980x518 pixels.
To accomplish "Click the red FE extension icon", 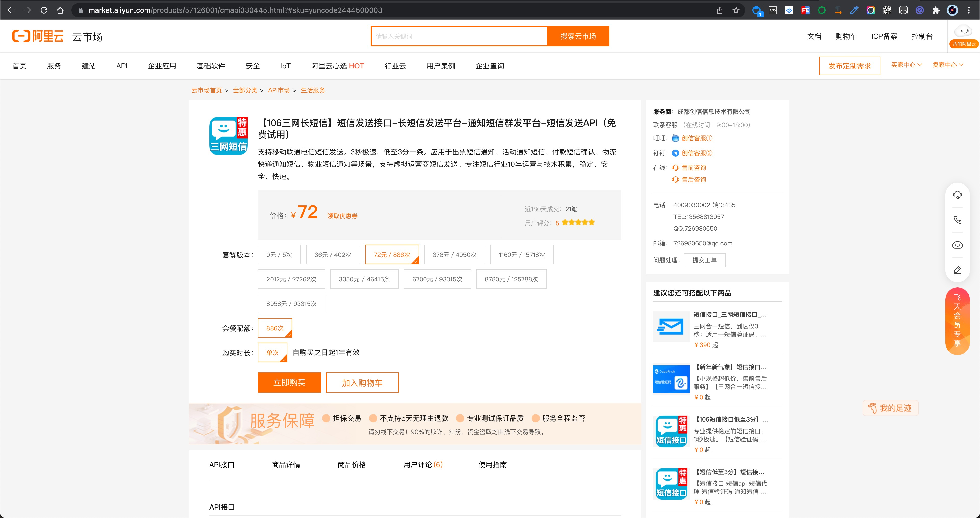I will (805, 10).
